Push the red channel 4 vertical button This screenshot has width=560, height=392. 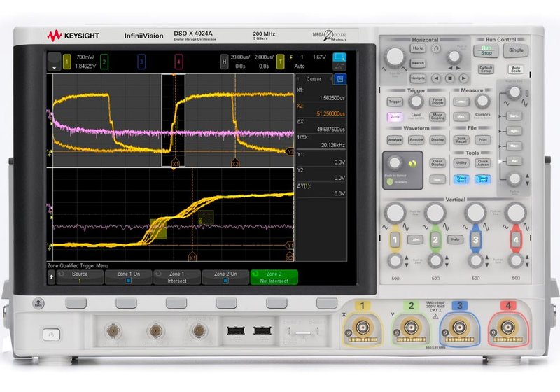pos(515,240)
